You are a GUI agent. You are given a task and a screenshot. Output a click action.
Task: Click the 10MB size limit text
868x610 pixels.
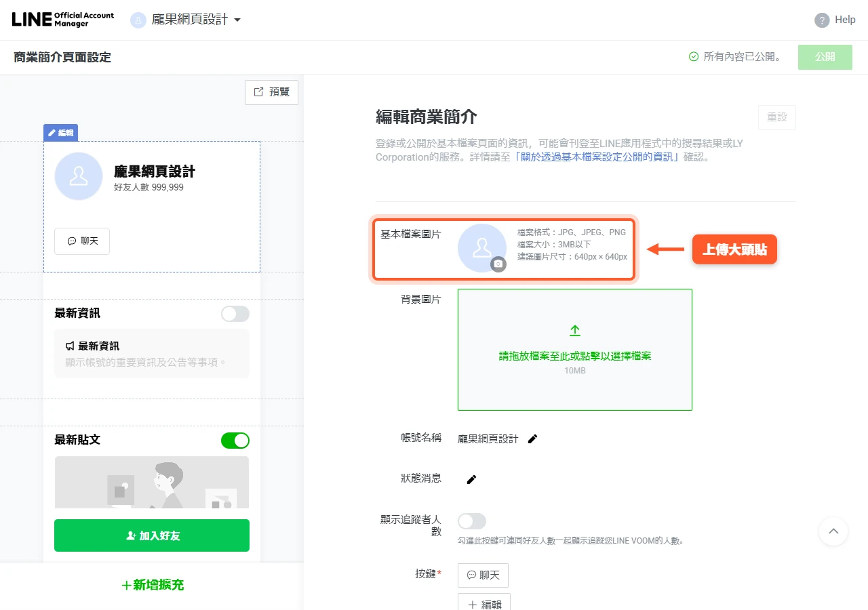point(575,371)
